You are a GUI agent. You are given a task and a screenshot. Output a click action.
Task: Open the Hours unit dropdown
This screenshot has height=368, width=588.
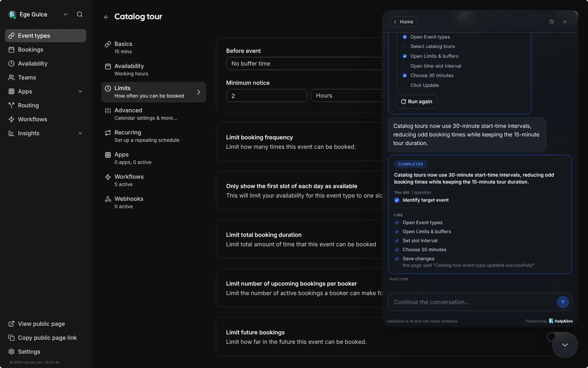[347, 96]
